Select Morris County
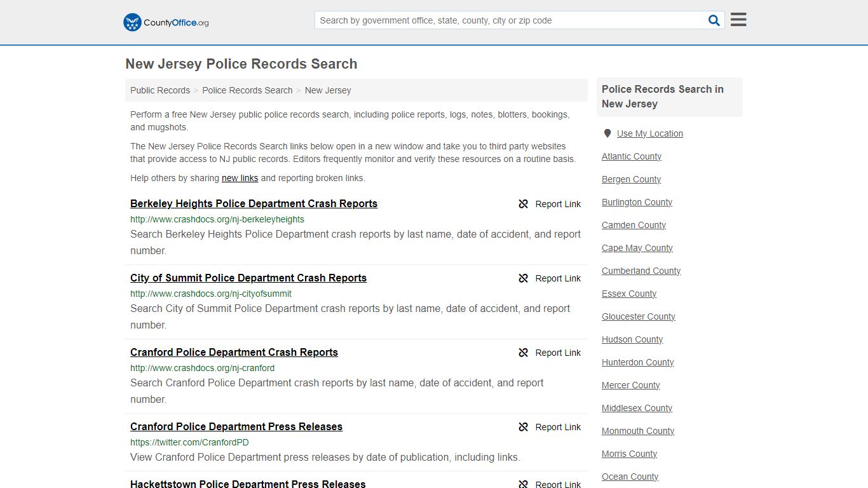 pos(629,454)
